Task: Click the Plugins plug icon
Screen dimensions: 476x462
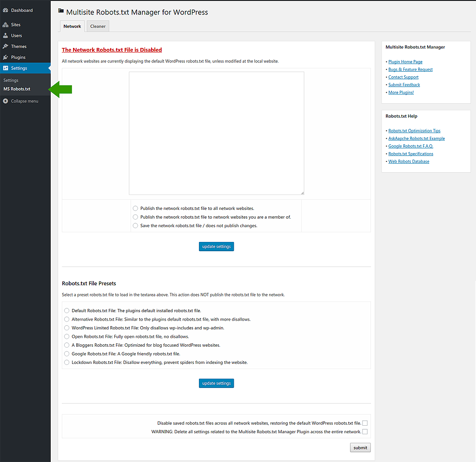Action: [6, 57]
